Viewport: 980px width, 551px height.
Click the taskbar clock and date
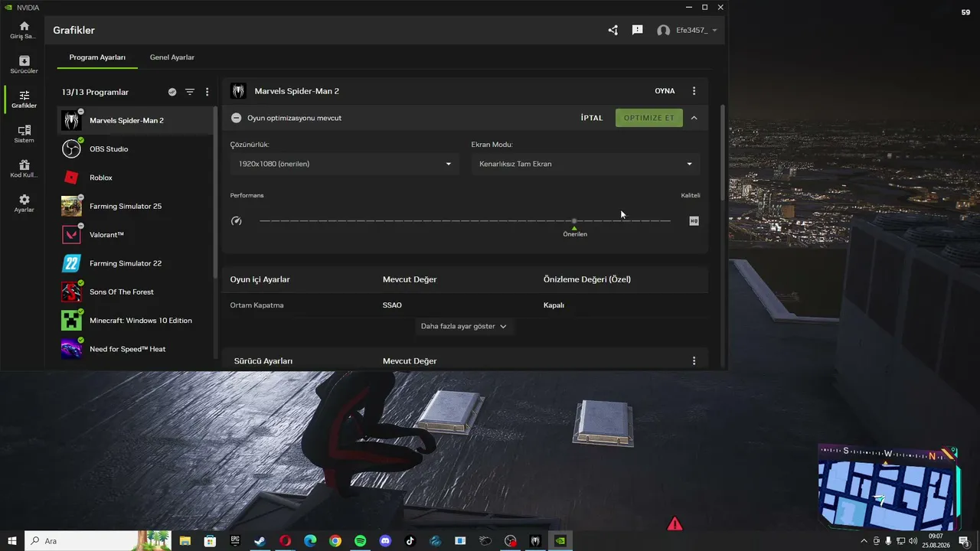coord(937,541)
